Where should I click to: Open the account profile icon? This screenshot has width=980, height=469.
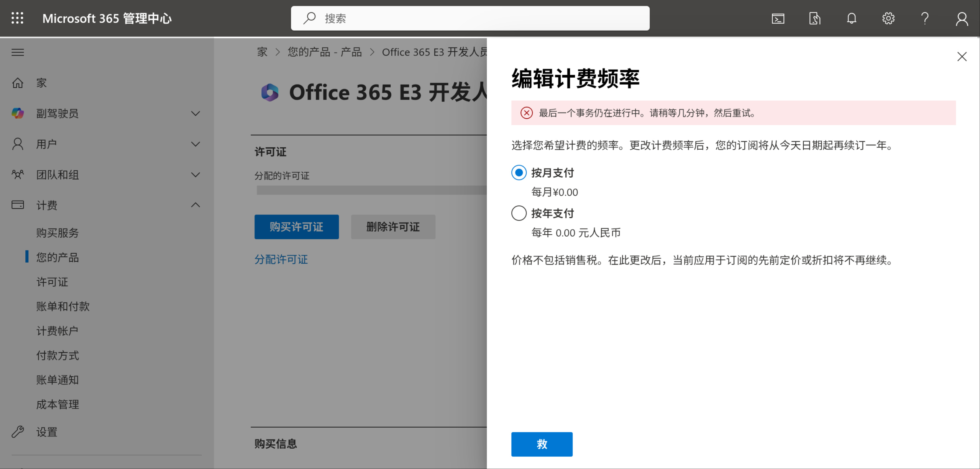tap(961, 18)
